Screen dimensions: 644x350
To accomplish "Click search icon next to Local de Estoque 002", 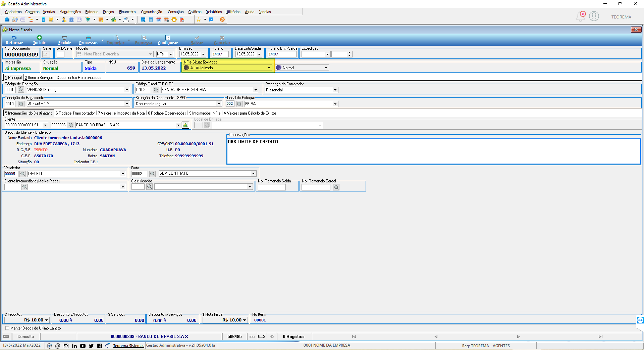I will [x=239, y=104].
